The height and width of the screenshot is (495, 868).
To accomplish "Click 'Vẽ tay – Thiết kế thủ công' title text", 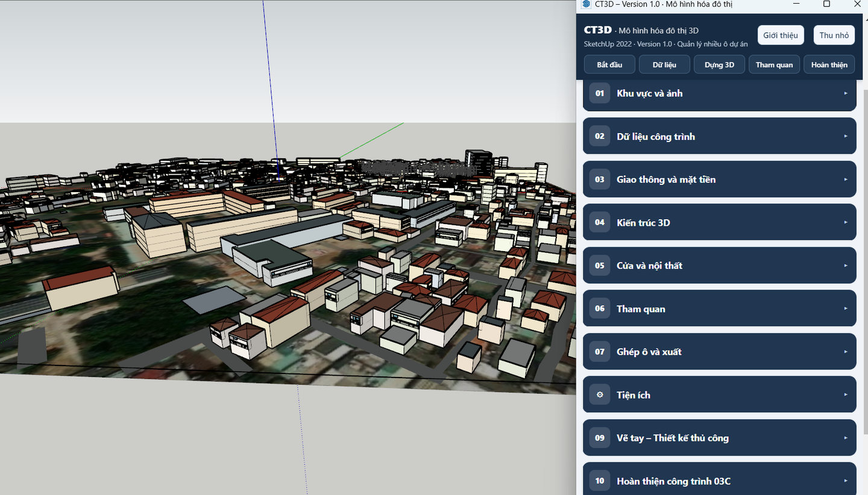I will point(673,438).
